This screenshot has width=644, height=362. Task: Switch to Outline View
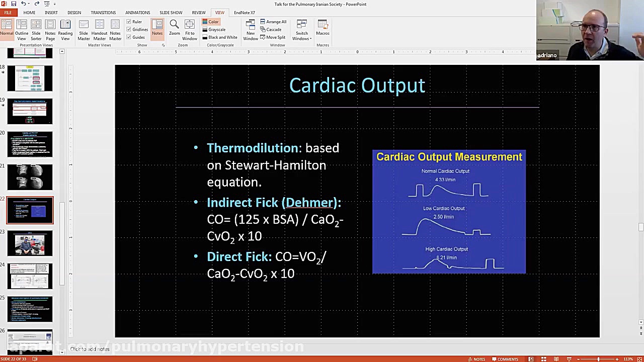click(x=21, y=30)
